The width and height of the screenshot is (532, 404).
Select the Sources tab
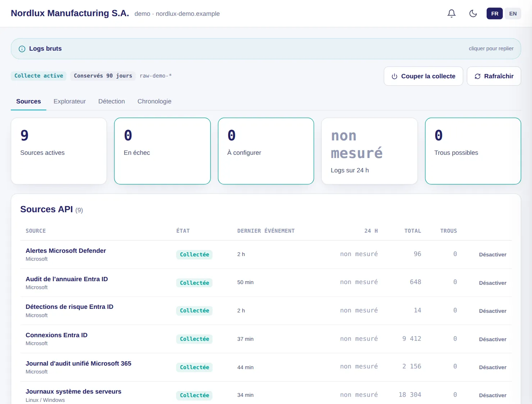coord(28,102)
